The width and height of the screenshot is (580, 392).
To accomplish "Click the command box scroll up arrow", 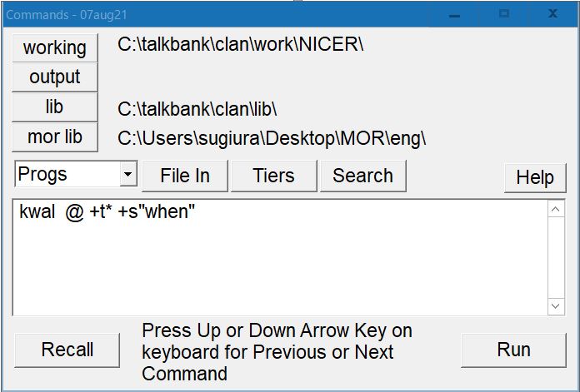I will 556,210.
